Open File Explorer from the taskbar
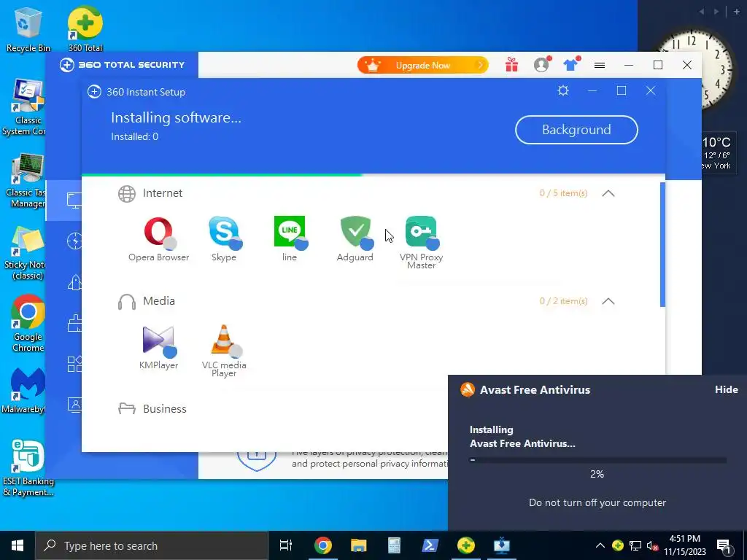 pos(359,545)
